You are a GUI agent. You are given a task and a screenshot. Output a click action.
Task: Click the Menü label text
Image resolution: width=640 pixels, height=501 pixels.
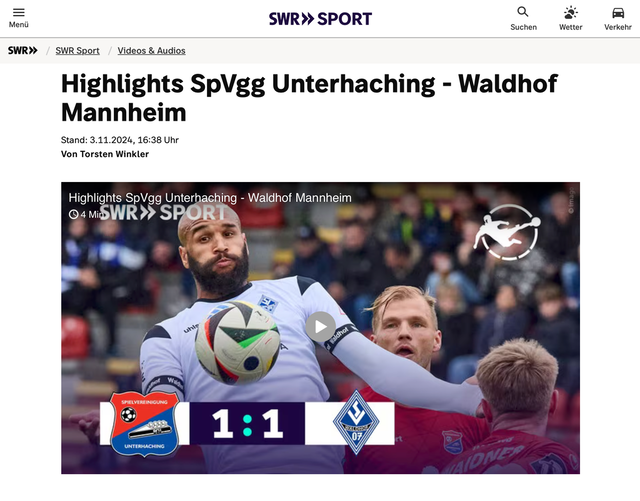19,24
